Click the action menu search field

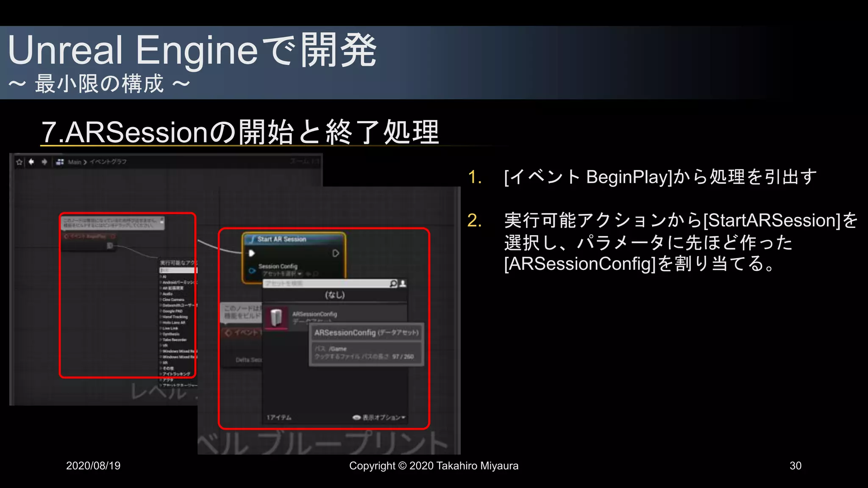pyautogui.click(x=178, y=270)
